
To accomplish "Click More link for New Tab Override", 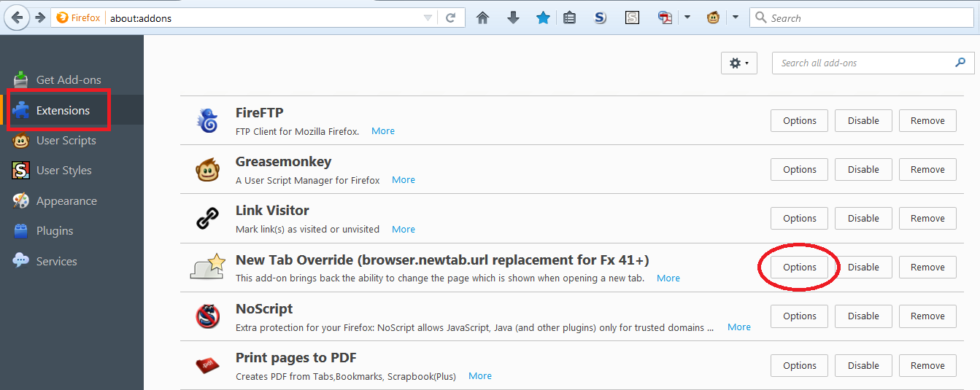I will coord(668,278).
